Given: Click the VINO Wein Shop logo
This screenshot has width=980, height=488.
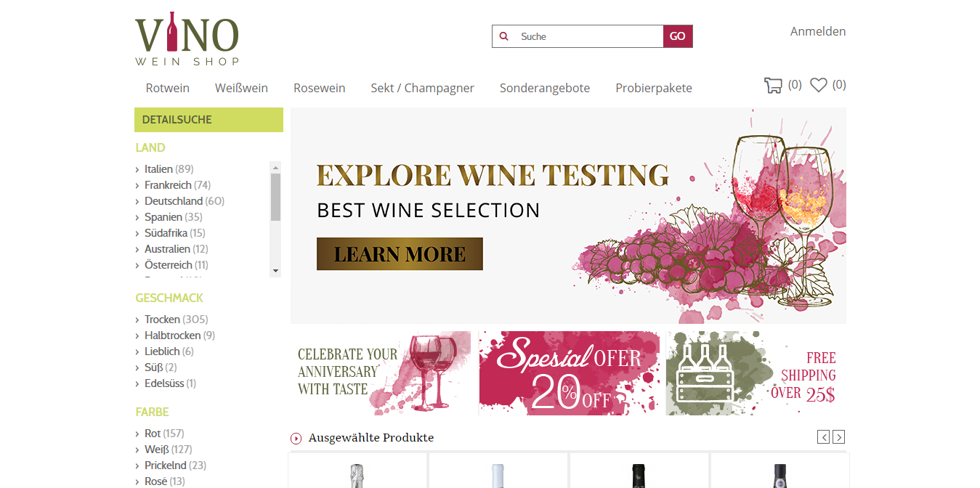Looking at the screenshot, I should point(186,38).
